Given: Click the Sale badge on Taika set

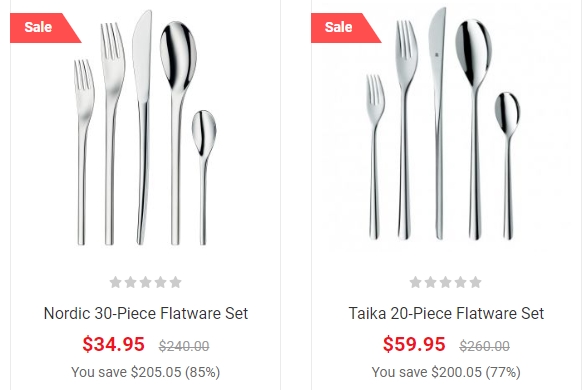Looking at the screenshot, I should 343,28.
